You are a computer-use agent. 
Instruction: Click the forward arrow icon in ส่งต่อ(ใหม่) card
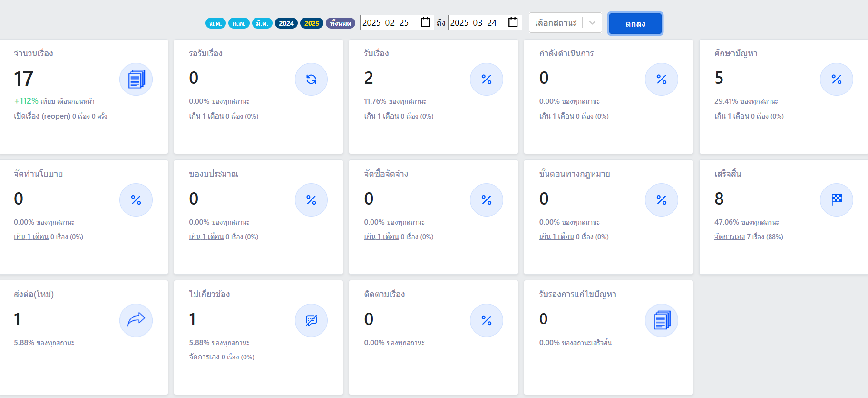(136, 320)
